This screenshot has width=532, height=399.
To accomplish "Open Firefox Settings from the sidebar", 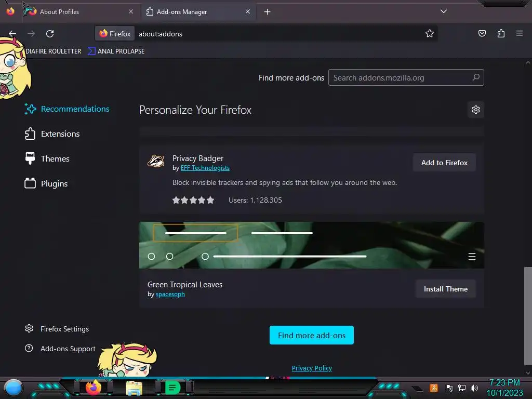I will coord(57,329).
